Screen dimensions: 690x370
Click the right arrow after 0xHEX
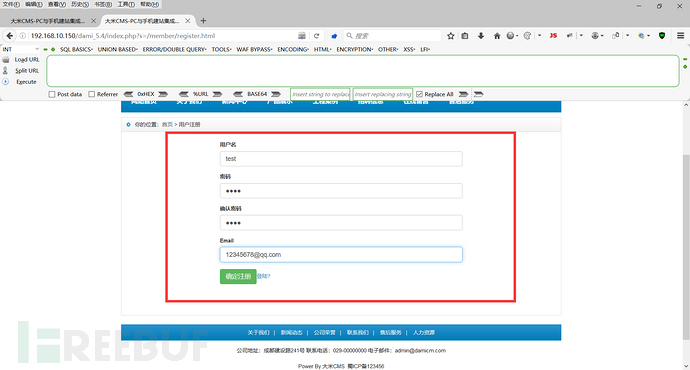point(163,94)
